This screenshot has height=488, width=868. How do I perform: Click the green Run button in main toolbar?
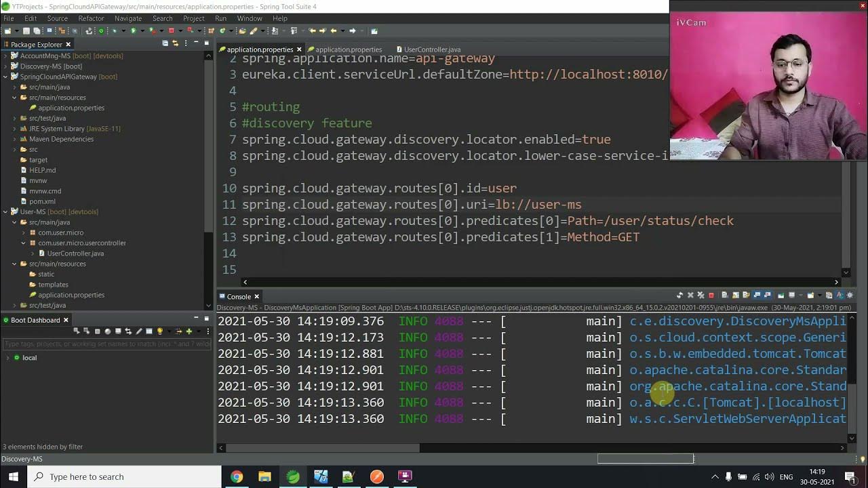(x=133, y=30)
